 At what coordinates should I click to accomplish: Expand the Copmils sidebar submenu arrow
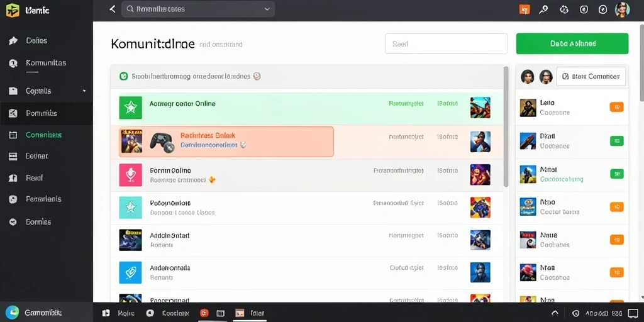(x=84, y=91)
